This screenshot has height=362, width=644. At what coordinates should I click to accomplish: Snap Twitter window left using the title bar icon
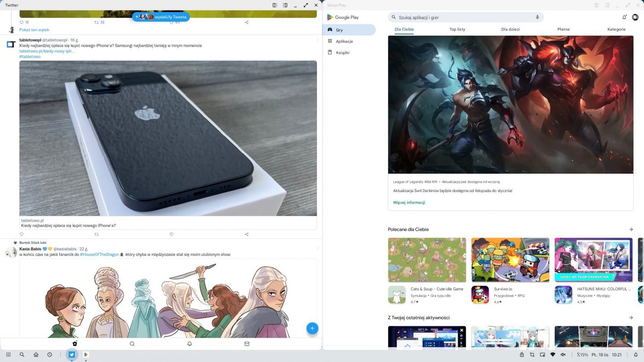point(275,5)
